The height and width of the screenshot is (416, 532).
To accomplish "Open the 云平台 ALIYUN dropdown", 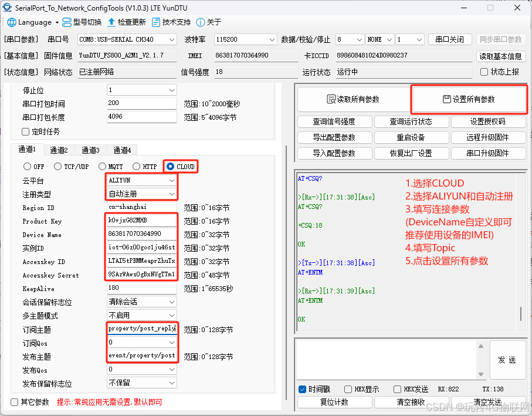I will click(142, 181).
